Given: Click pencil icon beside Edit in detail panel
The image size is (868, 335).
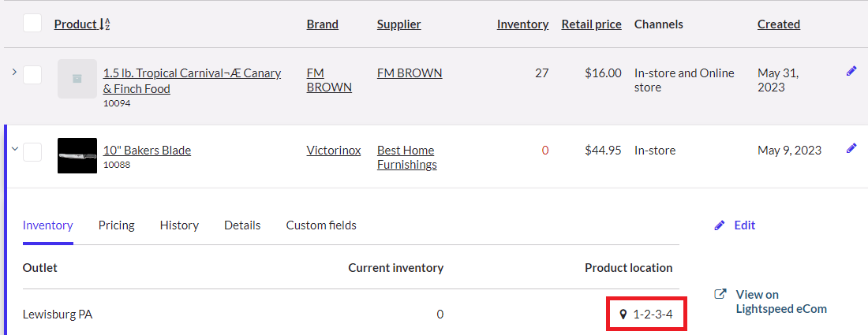Looking at the screenshot, I should point(720,225).
